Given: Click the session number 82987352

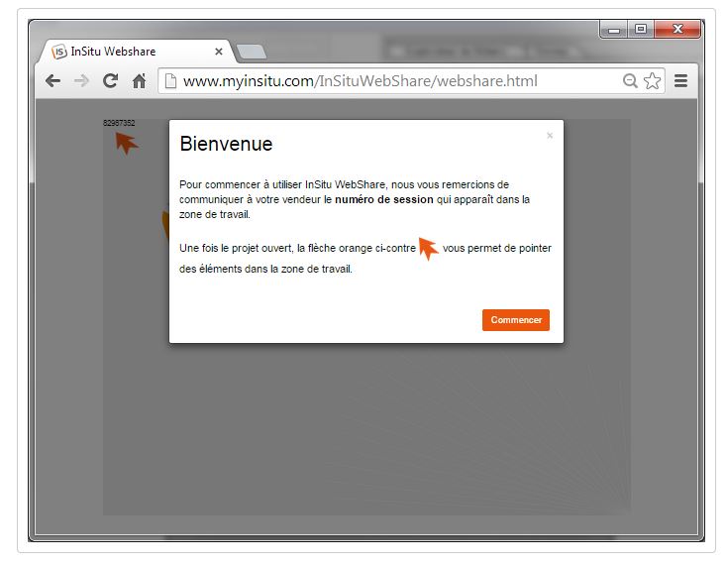Looking at the screenshot, I should [x=119, y=123].
